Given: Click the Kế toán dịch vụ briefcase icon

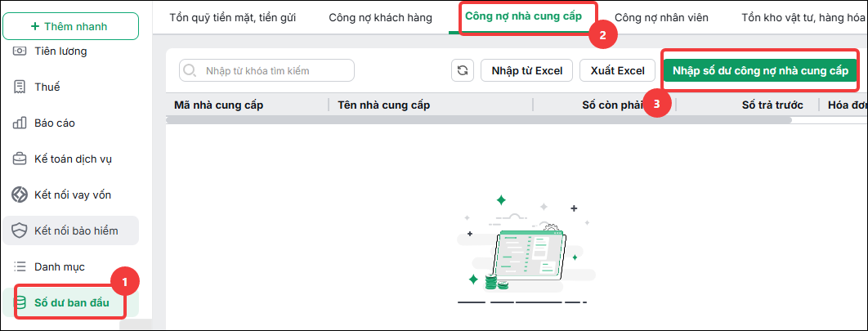Looking at the screenshot, I should point(20,159).
